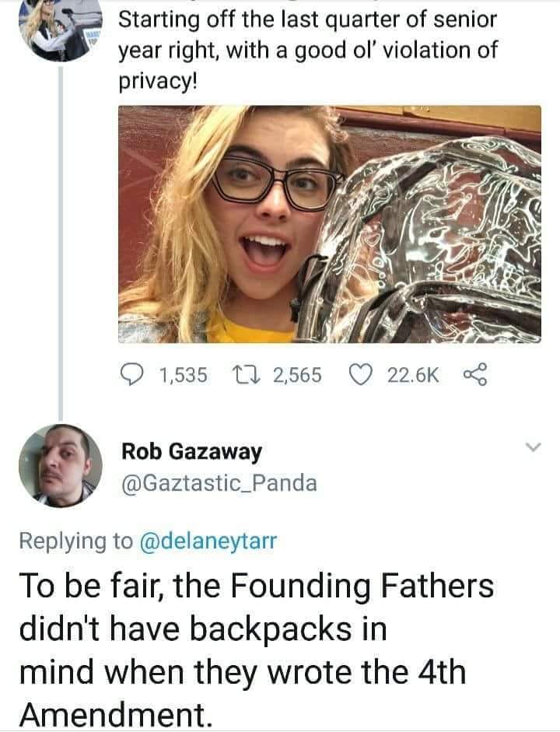Retweet using the retweet arrows icon
This screenshot has height=732, width=560.
(x=249, y=376)
